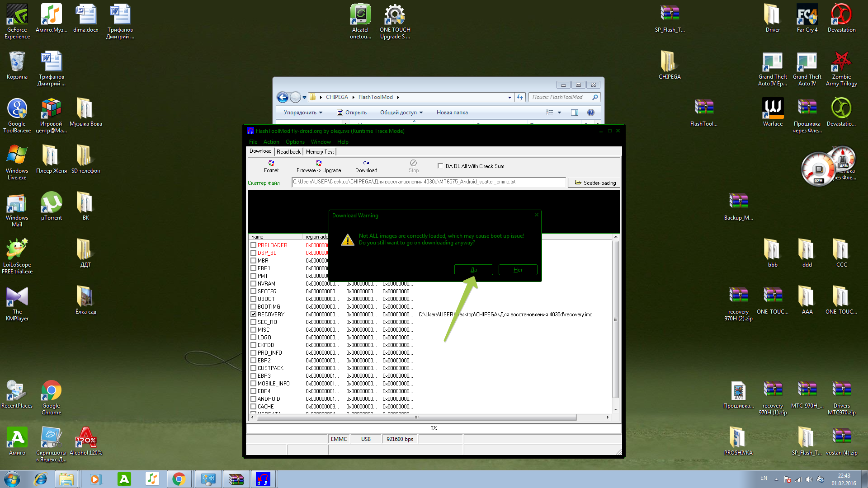Click the Scatter-loading folder icon

(578, 183)
